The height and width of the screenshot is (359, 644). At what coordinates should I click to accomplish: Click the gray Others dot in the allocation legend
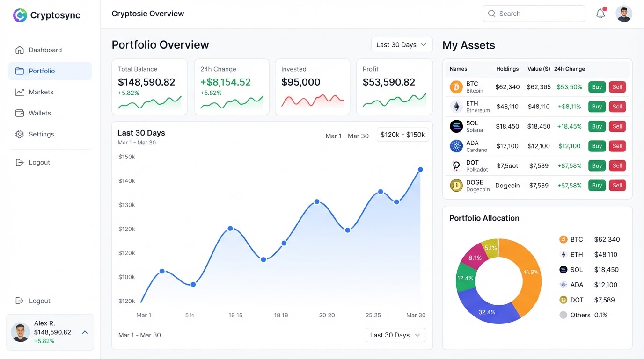tap(563, 315)
